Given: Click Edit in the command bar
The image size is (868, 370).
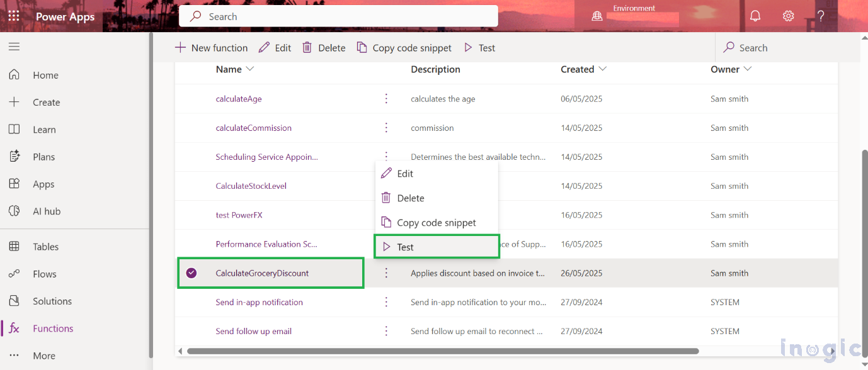Looking at the screenshot, I should pyautogui.click(x=275, y=48).
